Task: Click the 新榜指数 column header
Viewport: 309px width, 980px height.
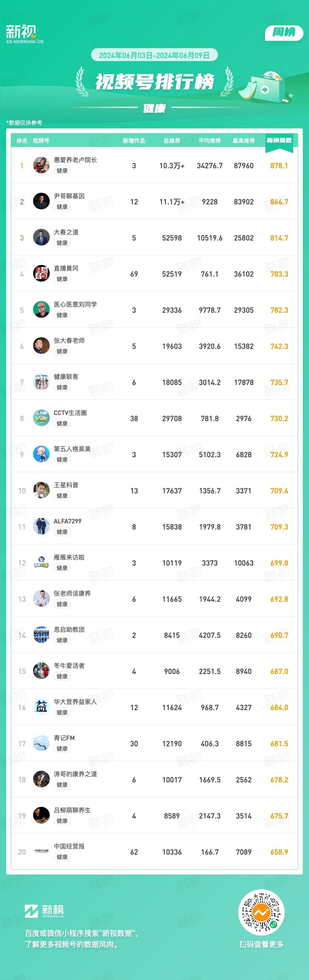Action: (x=279, y=140)
